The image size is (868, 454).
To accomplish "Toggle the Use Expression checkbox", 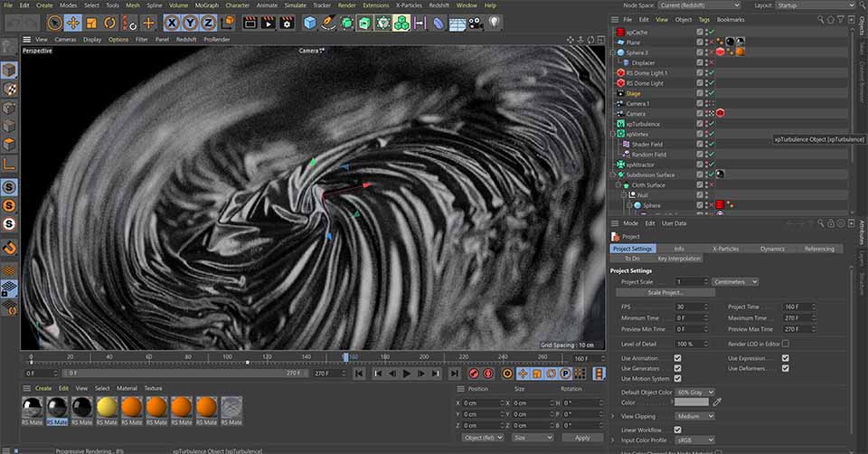I will pos(785,358).
